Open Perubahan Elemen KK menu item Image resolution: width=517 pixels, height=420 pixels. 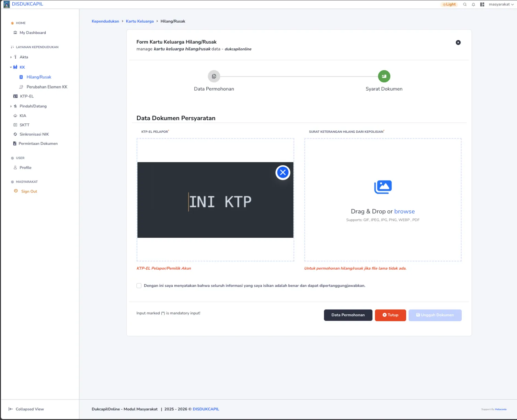47,87
